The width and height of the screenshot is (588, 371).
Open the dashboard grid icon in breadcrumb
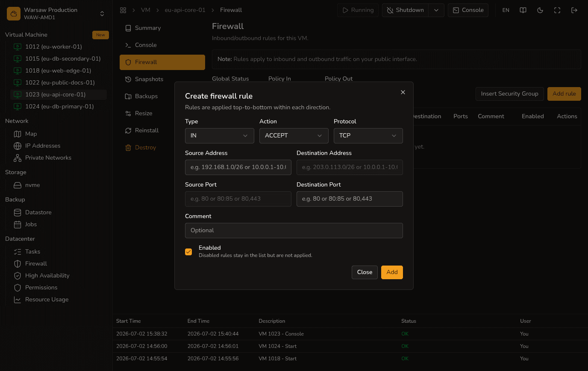tap(123, 10)
